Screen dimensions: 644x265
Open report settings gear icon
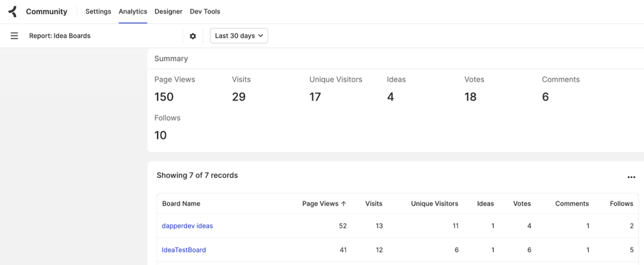pos(193,36)
